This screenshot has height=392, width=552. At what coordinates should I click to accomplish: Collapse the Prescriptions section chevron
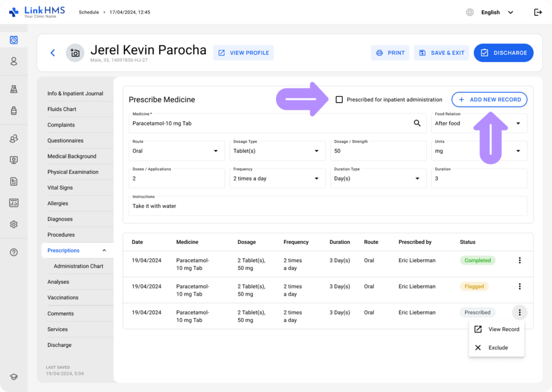104,250
